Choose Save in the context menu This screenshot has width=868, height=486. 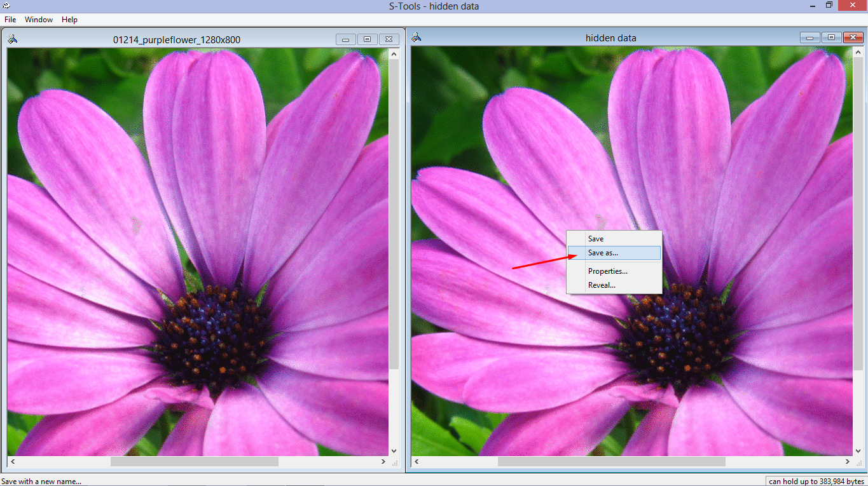[614, 239]
